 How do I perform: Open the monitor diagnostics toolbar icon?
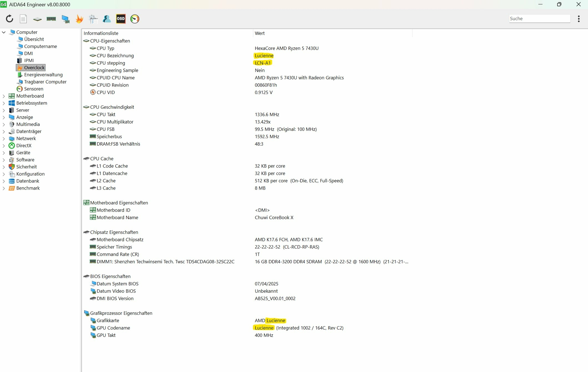point(65,19)
